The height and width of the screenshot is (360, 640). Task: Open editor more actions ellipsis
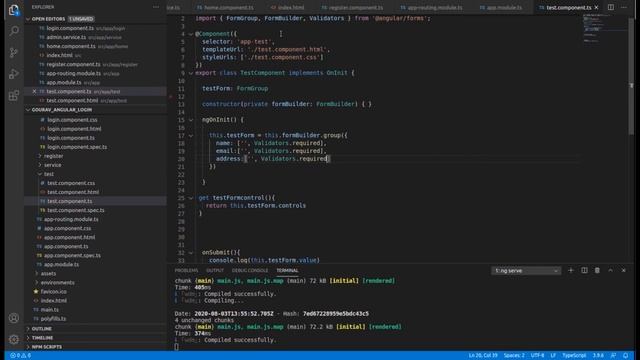pyautogui.click(x=624, y=7)
